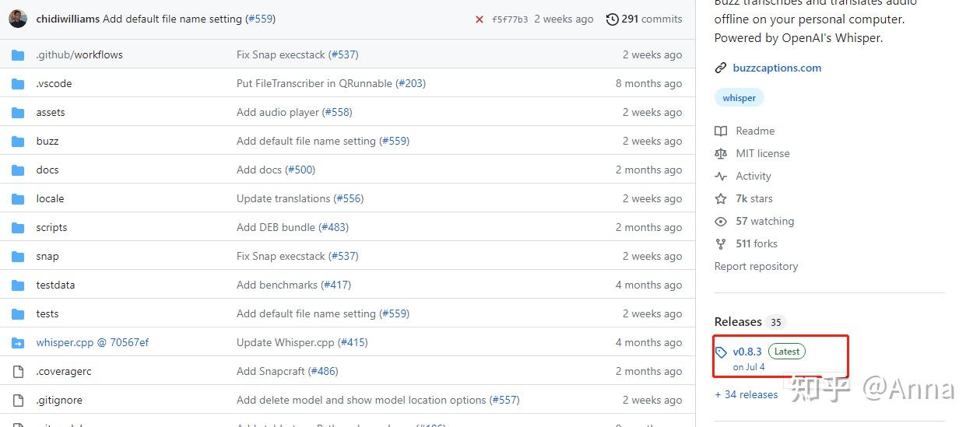Open the buzz folder
This screenshot has width=980, height=427.
click(x=47, y=142)
